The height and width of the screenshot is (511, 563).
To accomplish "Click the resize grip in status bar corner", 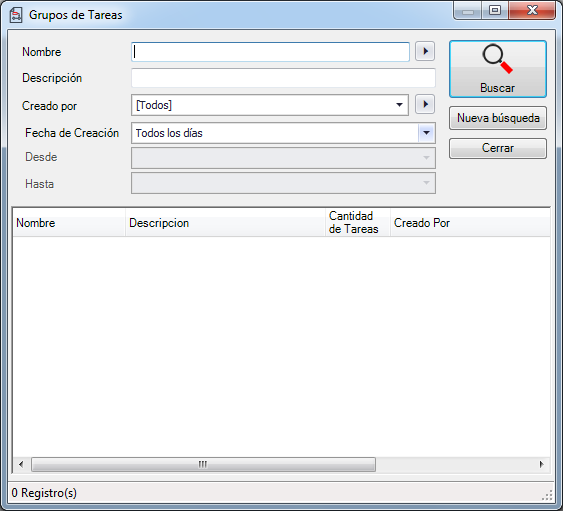I will tap(547, 495).
